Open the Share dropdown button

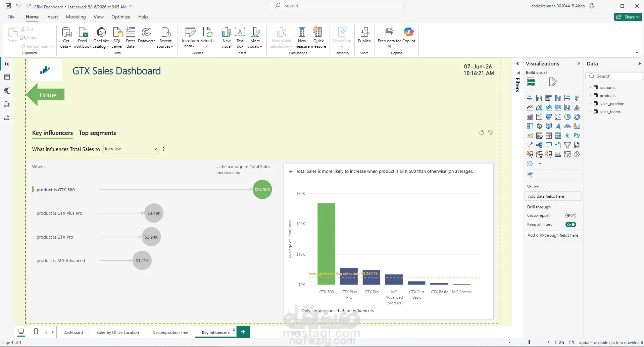(628, 17)
